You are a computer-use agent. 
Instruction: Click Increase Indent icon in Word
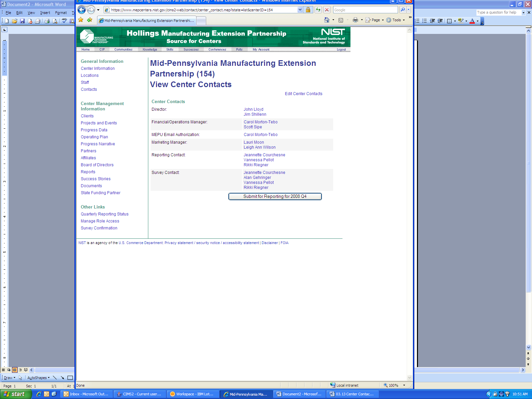[x=440, y=21]
